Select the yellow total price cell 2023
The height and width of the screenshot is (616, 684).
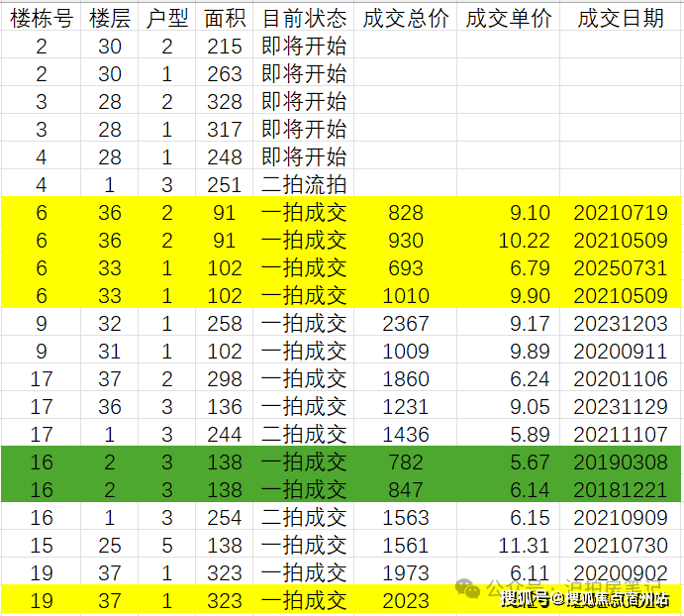pyautogui.click(x=406, y=600)
